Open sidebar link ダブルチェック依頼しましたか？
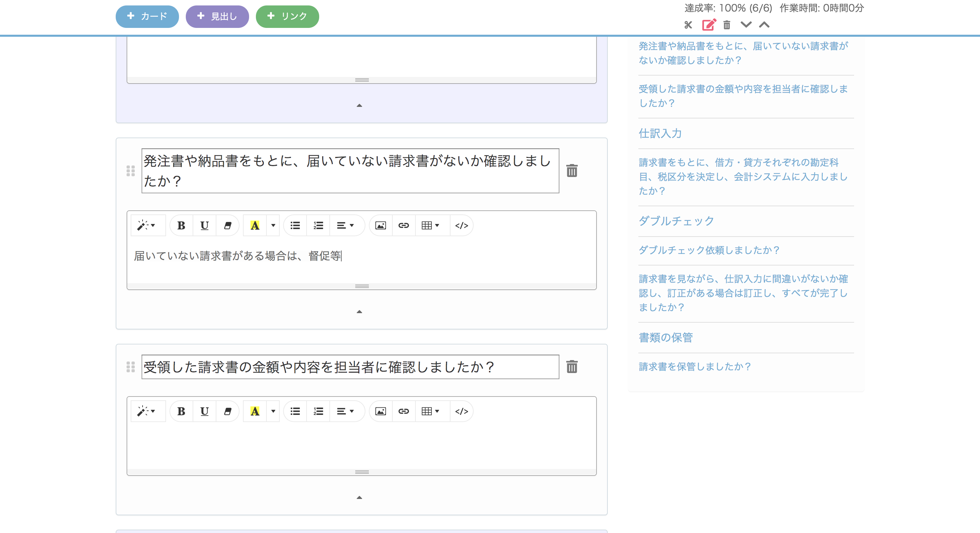This screenshot has width=980, height=533. [x=709, y=250]
